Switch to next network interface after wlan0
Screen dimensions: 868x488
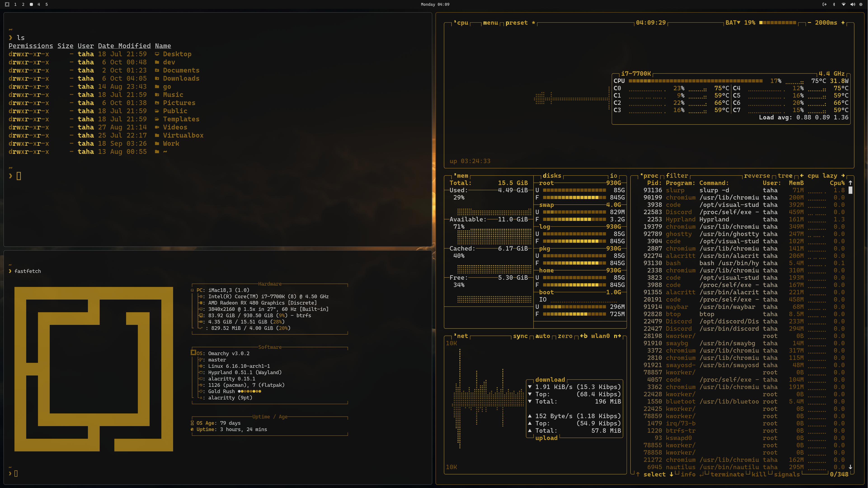(x=617, y=336)
